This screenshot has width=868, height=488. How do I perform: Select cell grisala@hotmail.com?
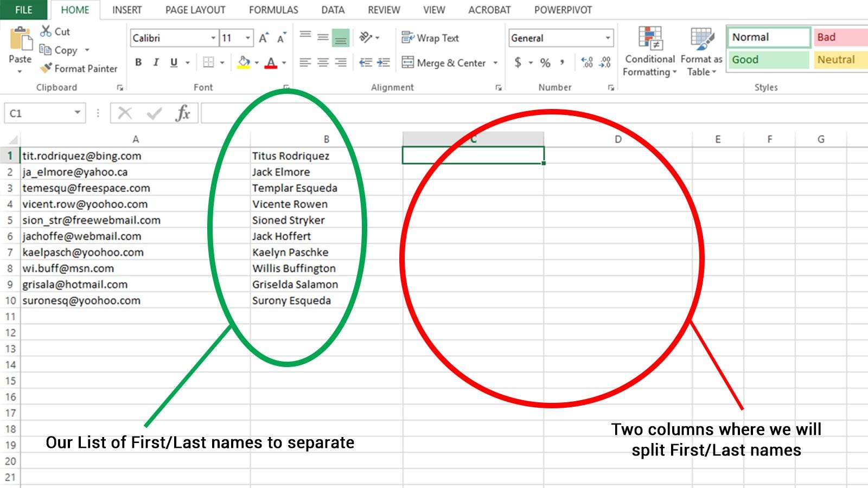[x=135, y=284]
